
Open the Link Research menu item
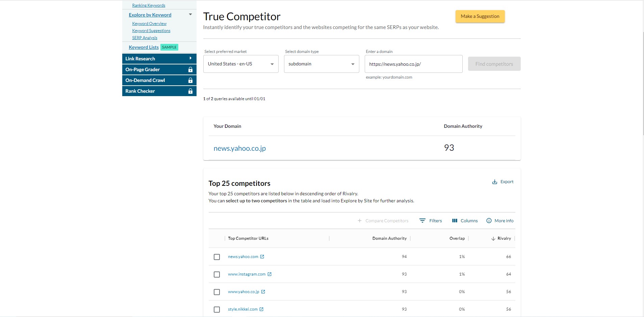point(159,59)
